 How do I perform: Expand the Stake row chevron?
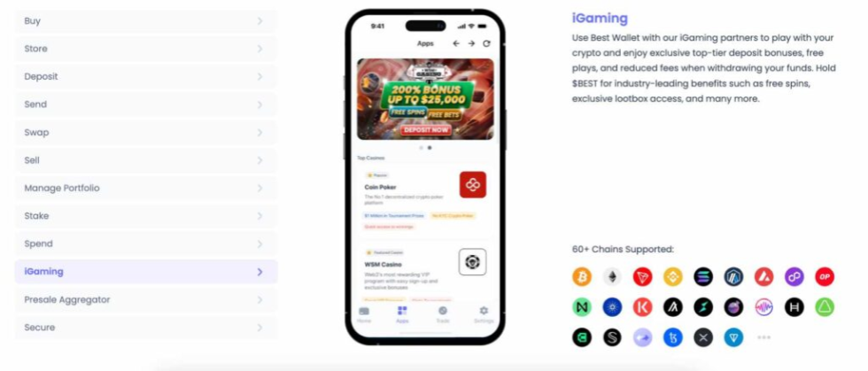tap(260, 216)
